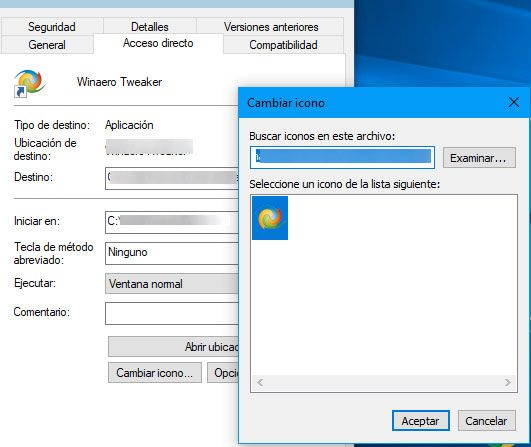531x447 pixels.
Task: Close the Cambiar icono dialog
Action: point(514,102)
